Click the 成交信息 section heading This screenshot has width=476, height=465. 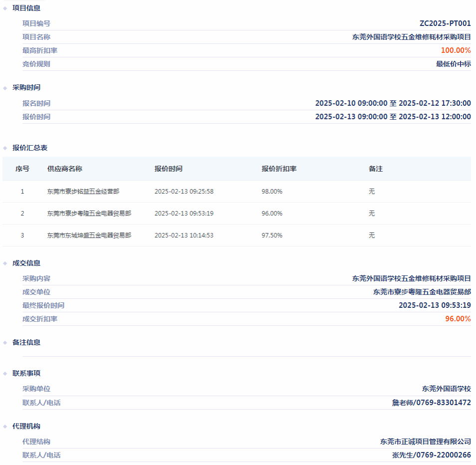tap(26, 263)
